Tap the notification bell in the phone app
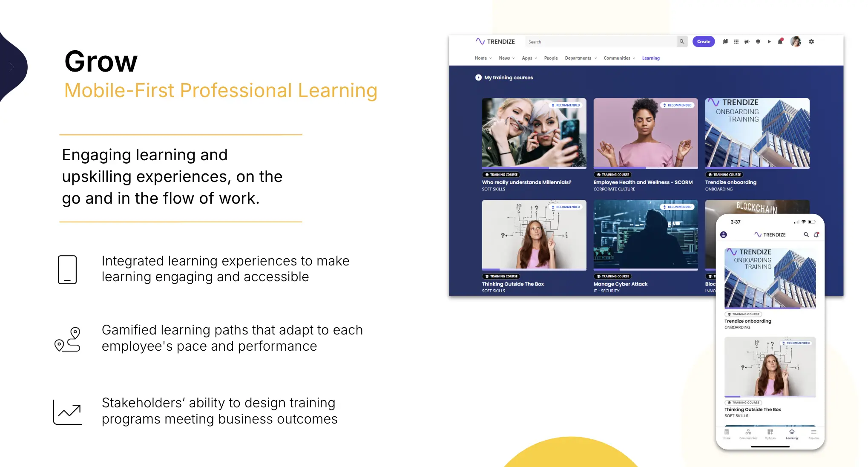The image size is (868, 467). 816,235
